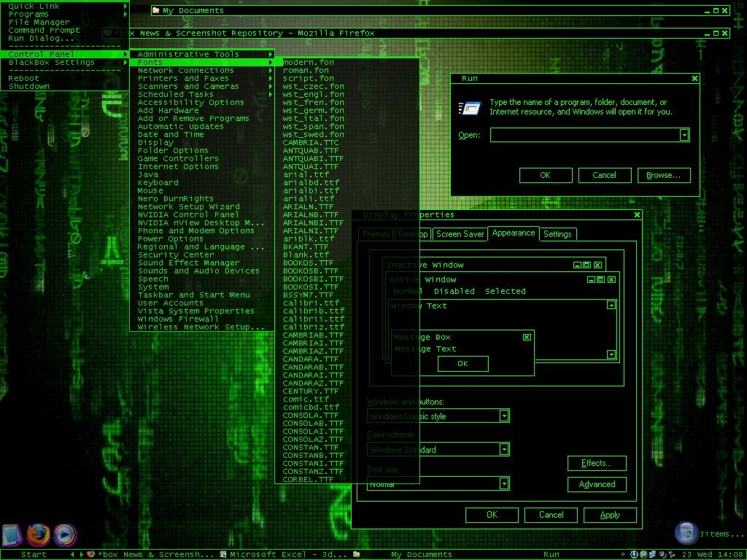Screen dimensions: 747x560
Task: Open Accessibility Options from Control Panel menu
Action: tap(203, 102)
